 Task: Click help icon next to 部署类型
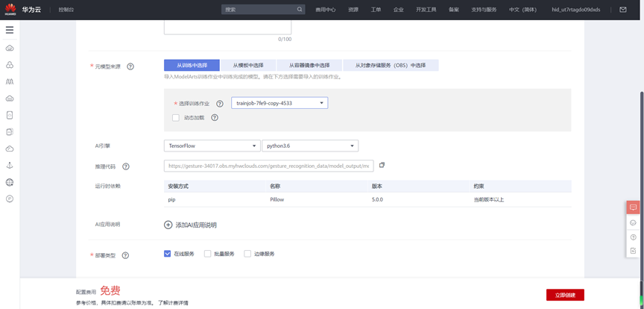coord(126,255)
